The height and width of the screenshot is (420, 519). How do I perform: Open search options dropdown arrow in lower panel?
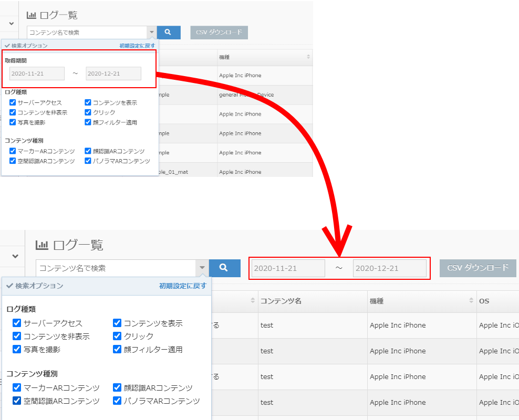tap(202, 268)
